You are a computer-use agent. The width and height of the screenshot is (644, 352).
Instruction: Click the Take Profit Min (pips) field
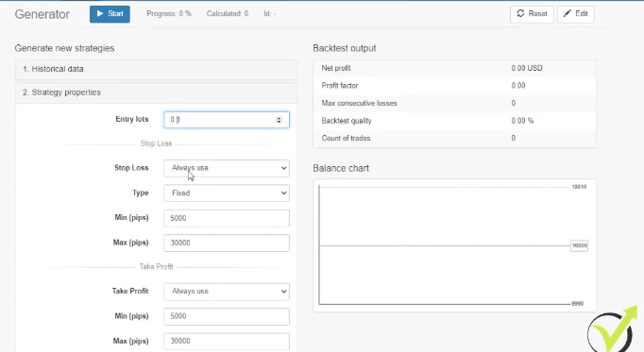(x=227, y=316)
